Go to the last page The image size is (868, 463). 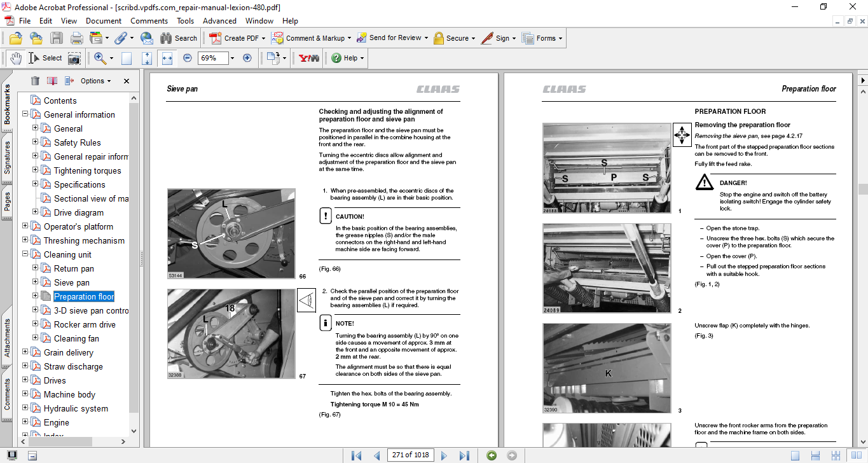coord(464,455)
